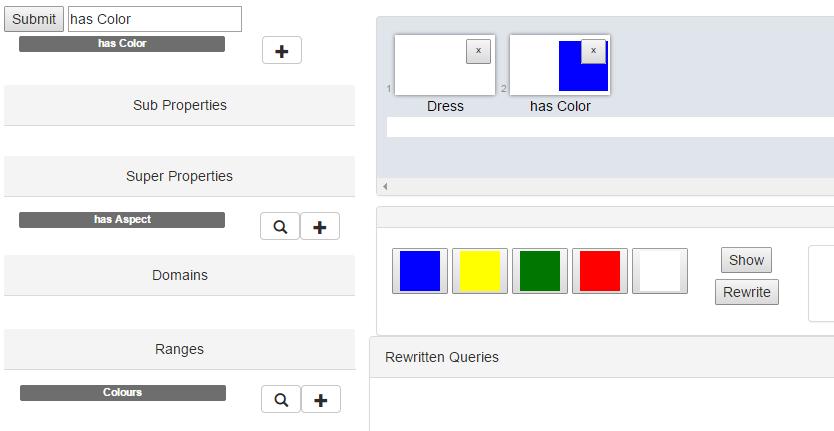Choose the red color swatch
Viewport: 834px width, 431px height.
[x=600, y=271]
